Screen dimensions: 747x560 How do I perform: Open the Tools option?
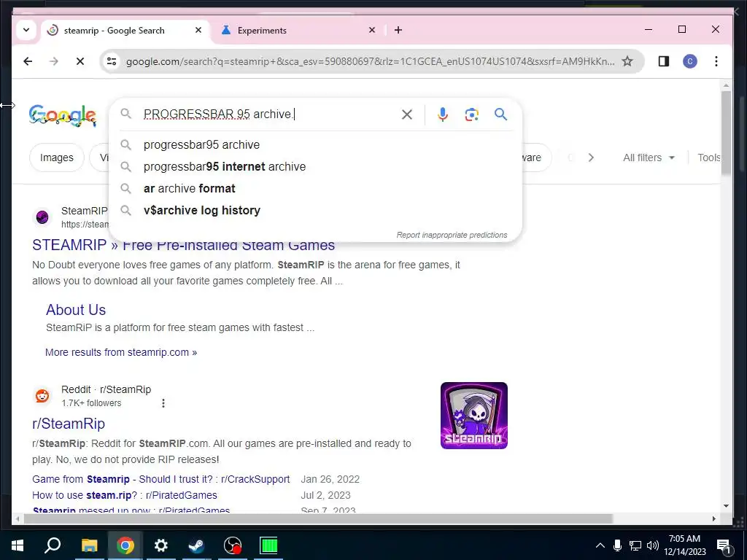pyautogui.click(x=709, y=157)
